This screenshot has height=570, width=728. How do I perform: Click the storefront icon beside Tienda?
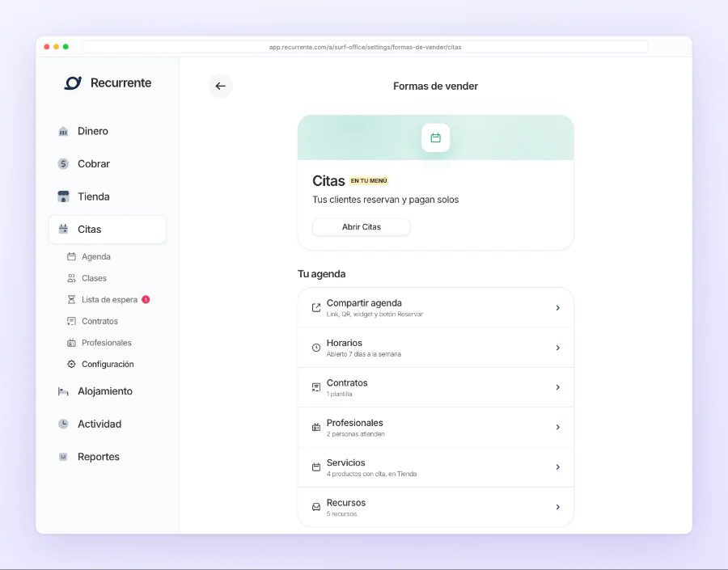(x=63, y=196)
